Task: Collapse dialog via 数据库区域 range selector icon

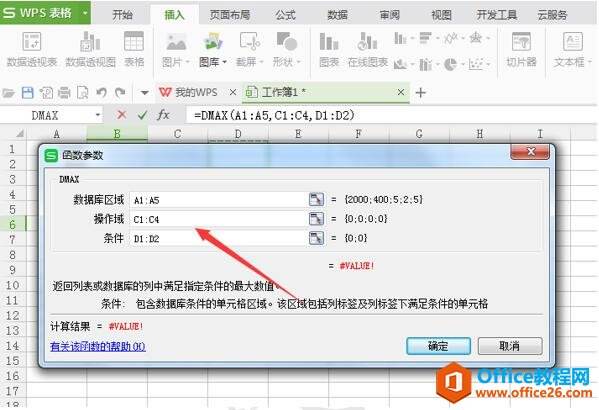Action: click(316, 199)
